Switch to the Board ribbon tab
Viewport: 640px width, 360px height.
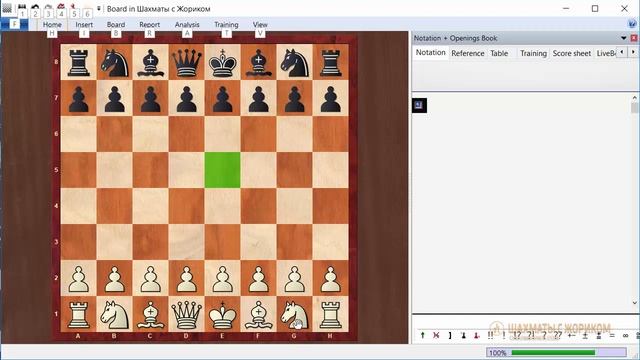click(x=116, y=24)
